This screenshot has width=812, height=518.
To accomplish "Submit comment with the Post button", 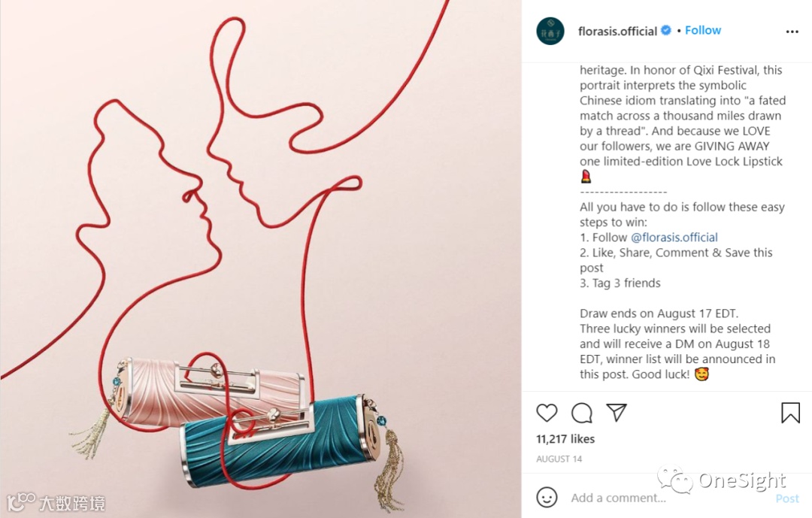I will click(787, 498).
